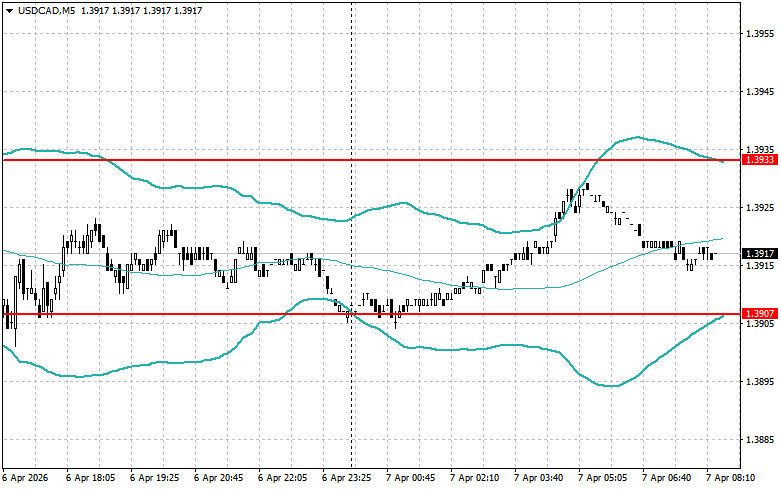The width and height of the screenshot is (781, 489).
Task: Click the 6 Apr 23:25 time label
Action: point(346,478)
